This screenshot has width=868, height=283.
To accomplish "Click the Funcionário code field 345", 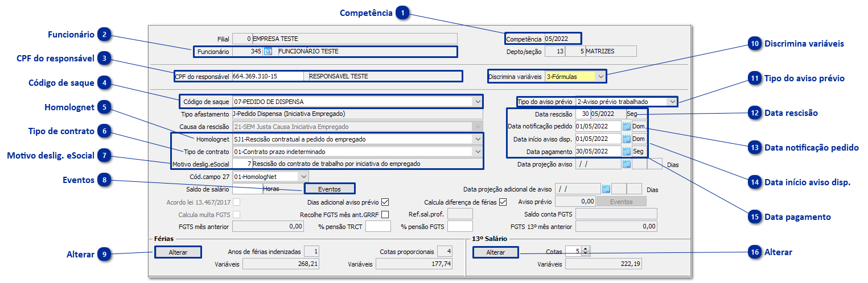I will (x=248, y=51).
